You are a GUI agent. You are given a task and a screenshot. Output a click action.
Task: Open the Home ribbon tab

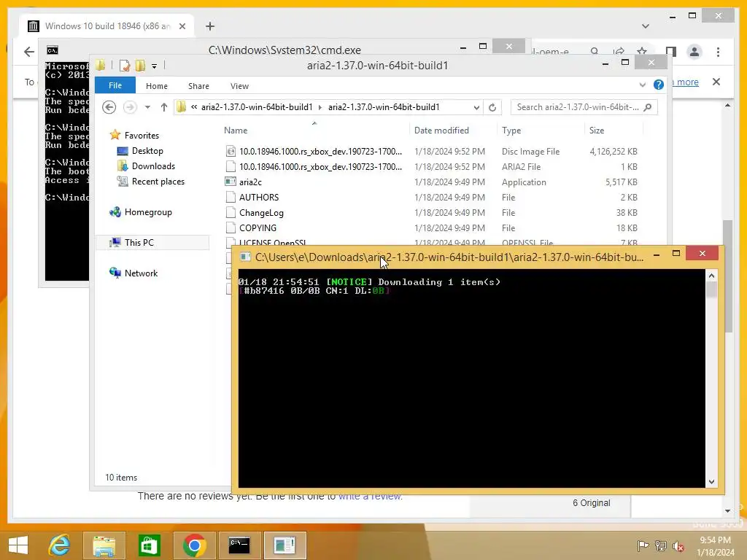pos(157,86)
